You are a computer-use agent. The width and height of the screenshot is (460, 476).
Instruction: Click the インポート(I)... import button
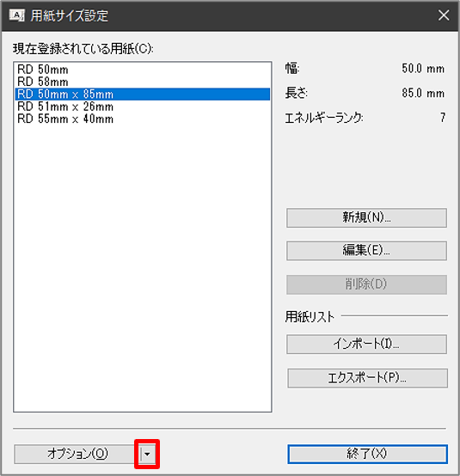(366, 344)
